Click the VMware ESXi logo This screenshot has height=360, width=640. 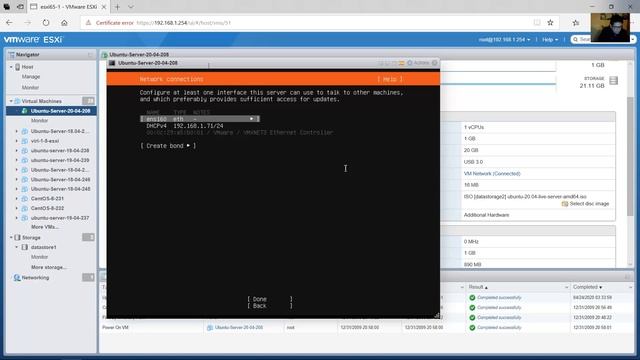33,40
